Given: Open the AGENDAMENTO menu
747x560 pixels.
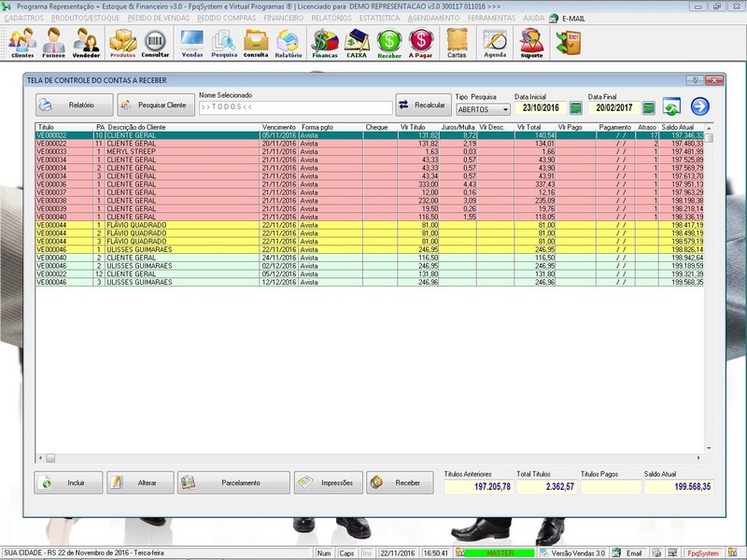Looking at the screenshot, I should pos(433,18).
